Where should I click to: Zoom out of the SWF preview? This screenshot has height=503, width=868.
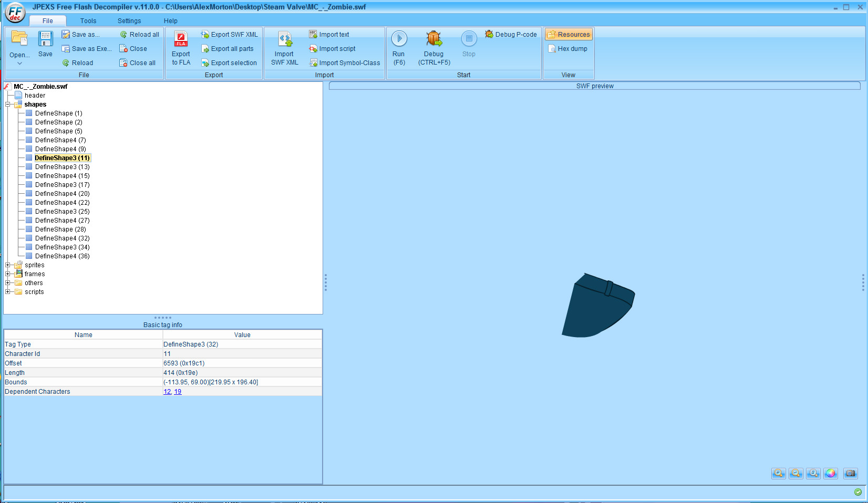(795, 474)
